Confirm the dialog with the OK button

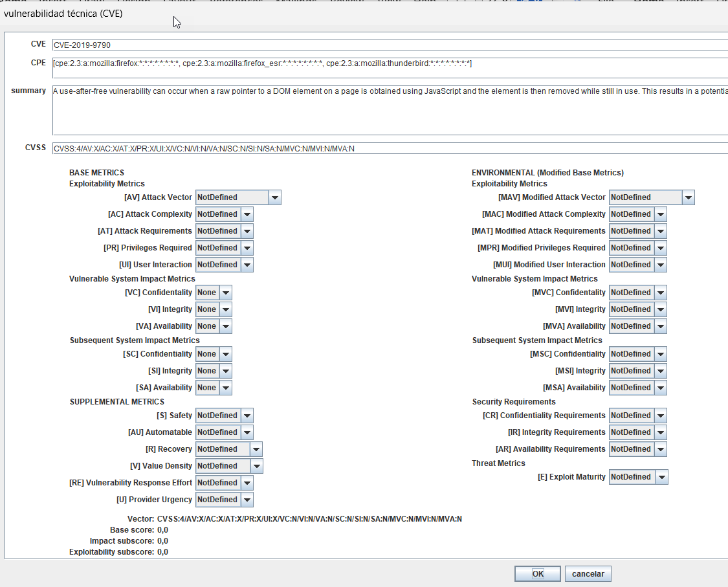click(x=537, y=573)
